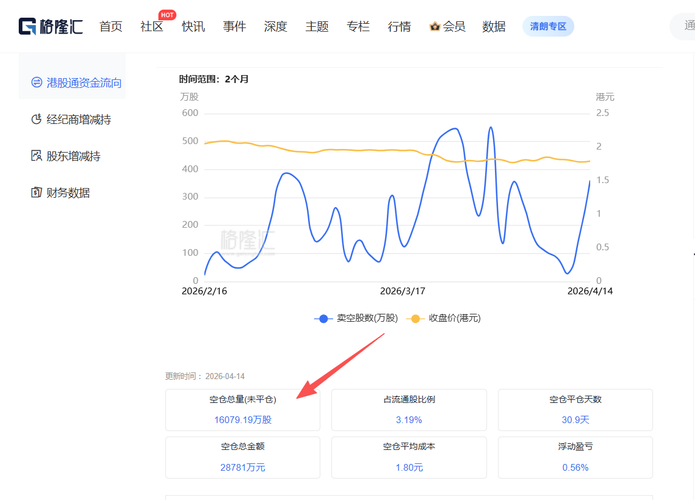
Task: Click the 2026/2/16 axis date
Action: click(204, 291)
